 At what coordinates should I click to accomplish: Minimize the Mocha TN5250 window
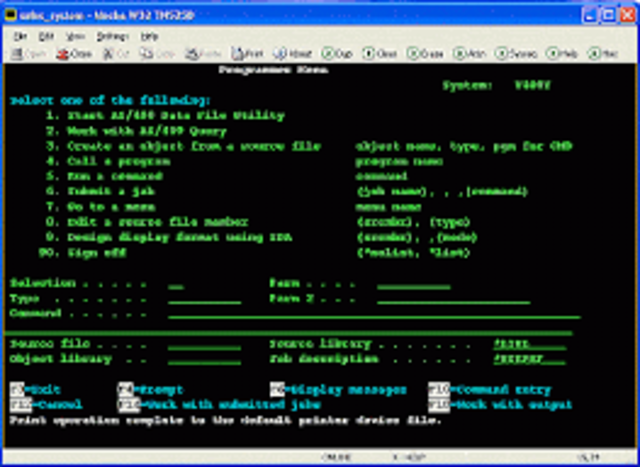coord(590,16)
